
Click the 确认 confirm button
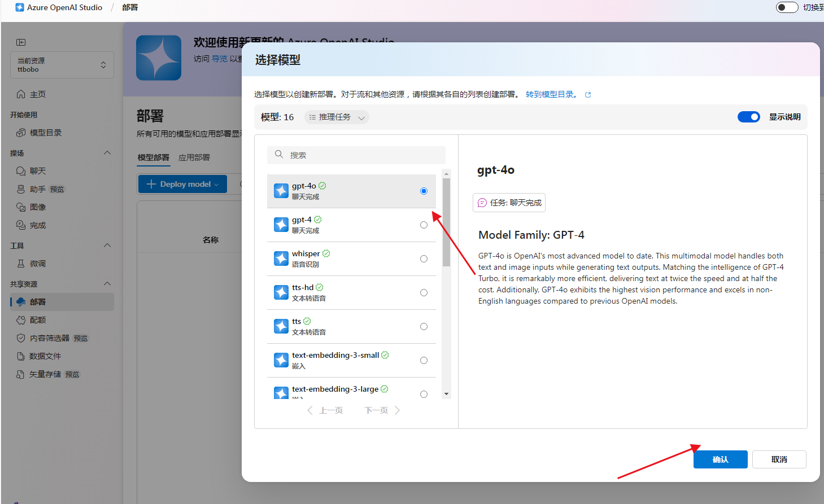click(x=721, y=459)
